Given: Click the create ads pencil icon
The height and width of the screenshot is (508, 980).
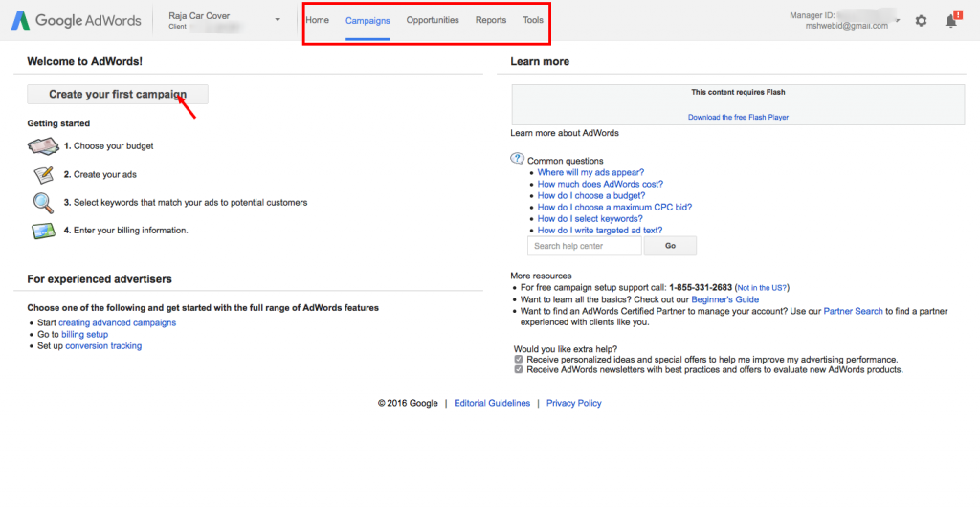Looking at the screenshot, I should [44, 175].
